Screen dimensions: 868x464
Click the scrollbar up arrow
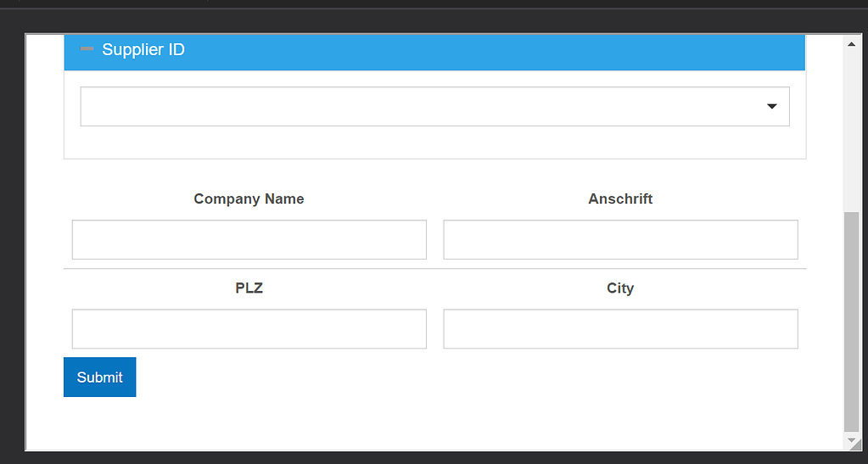point(852,43)
